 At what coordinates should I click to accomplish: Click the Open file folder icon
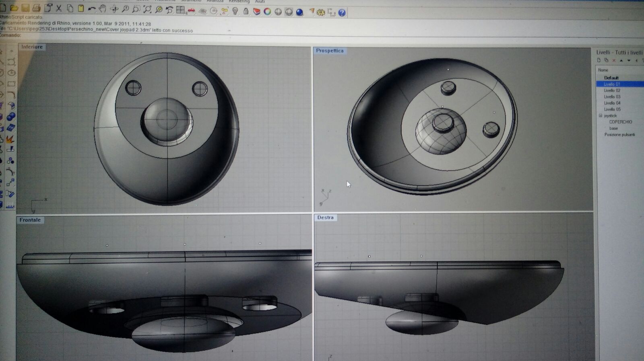pos(14,8)
